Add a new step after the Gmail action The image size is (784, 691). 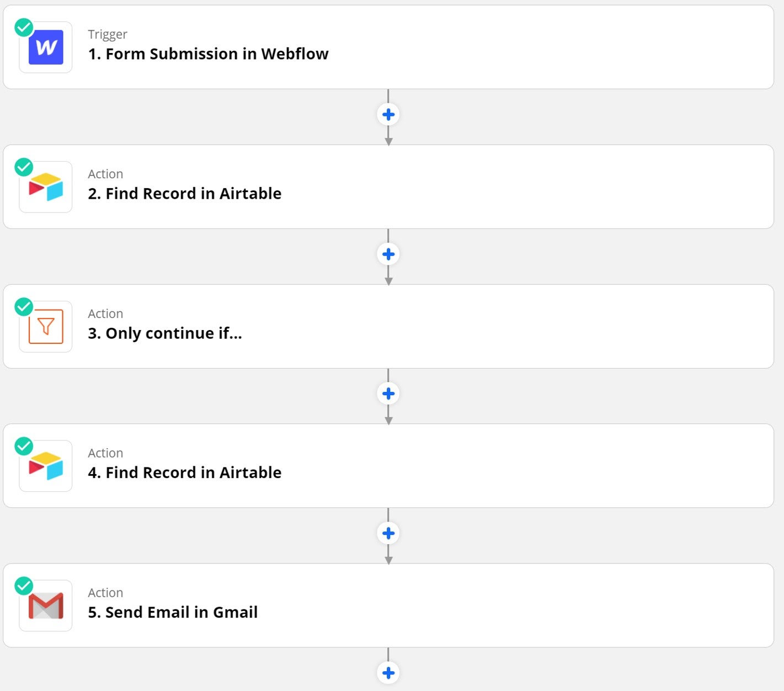click(x=388, y=673)
